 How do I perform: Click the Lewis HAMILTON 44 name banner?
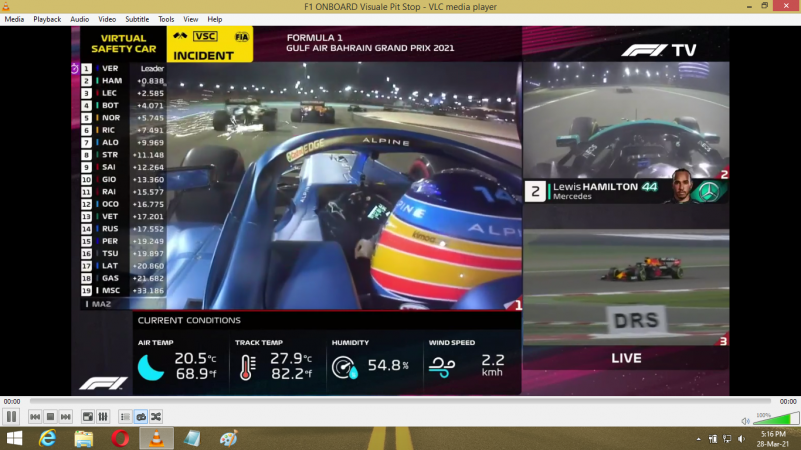coord(626,191)
